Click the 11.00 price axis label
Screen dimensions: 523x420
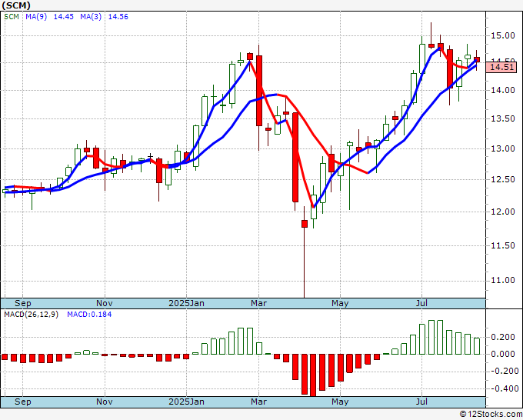503,281
